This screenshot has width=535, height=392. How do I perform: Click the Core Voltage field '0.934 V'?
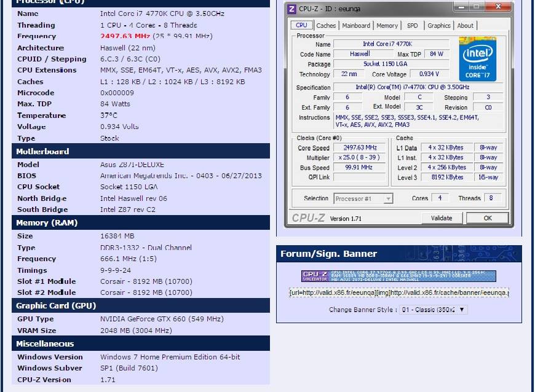pos(429,74)
